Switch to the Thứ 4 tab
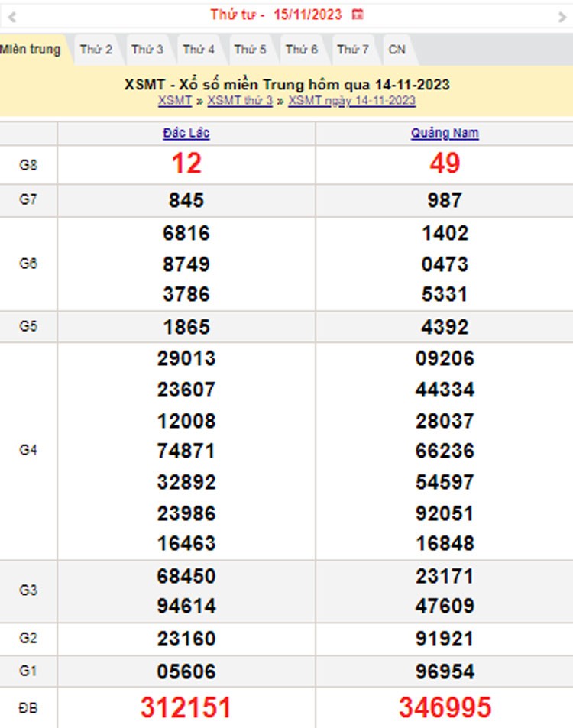Viewport: 573px width, 728px height. pyautogui.click(x=199, y=50)
